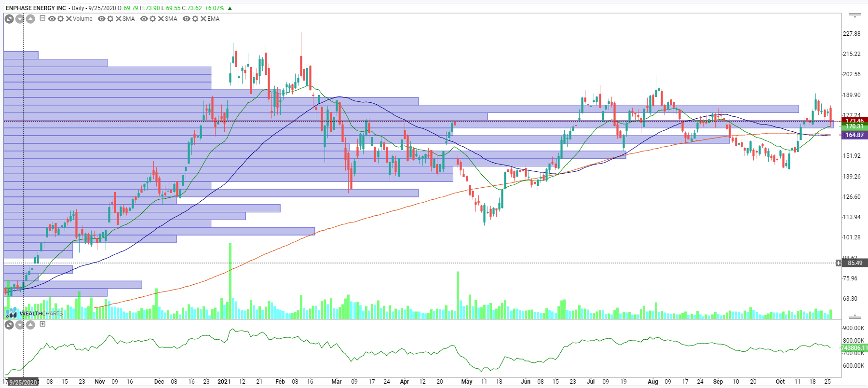Click the 126.60 price axis label

[852, 197]
